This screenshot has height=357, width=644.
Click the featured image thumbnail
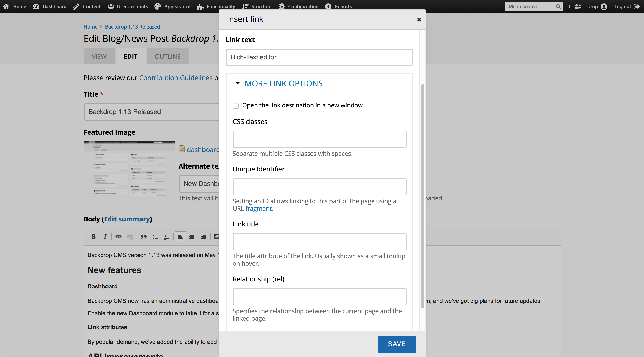[129, 169]
